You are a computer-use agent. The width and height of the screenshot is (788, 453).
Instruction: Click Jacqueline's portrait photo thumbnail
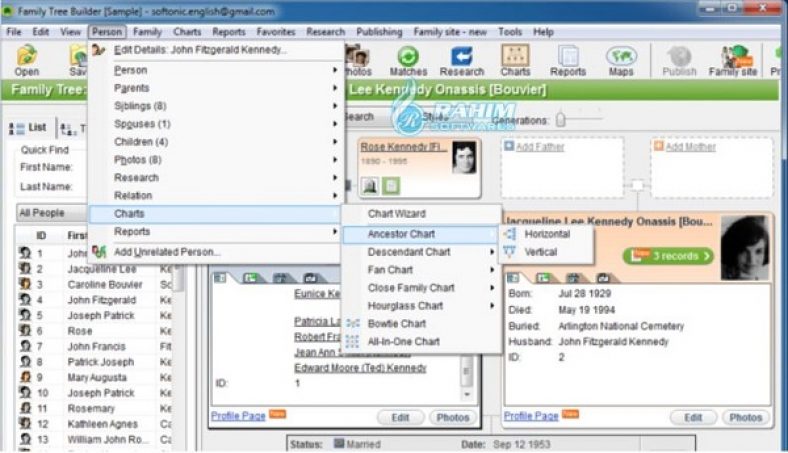click(745, 248)
